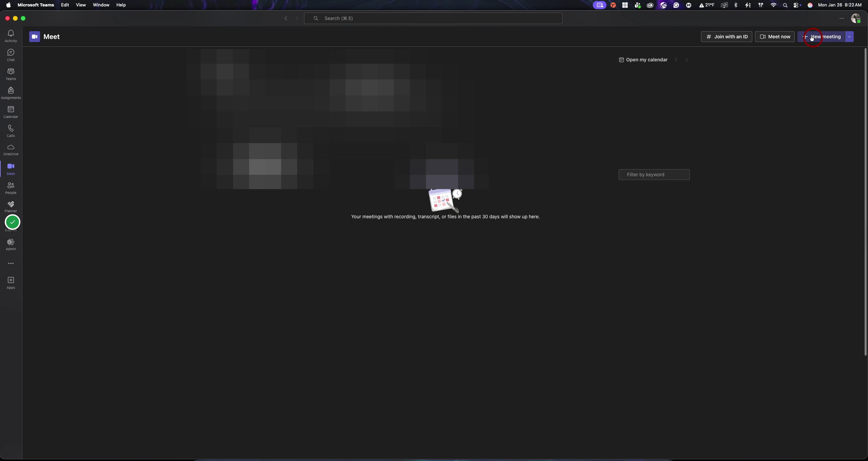The width and height of the screenshot is (868, 461).
Task: Open Calls in the sidebar
Action: coord(11,131)
